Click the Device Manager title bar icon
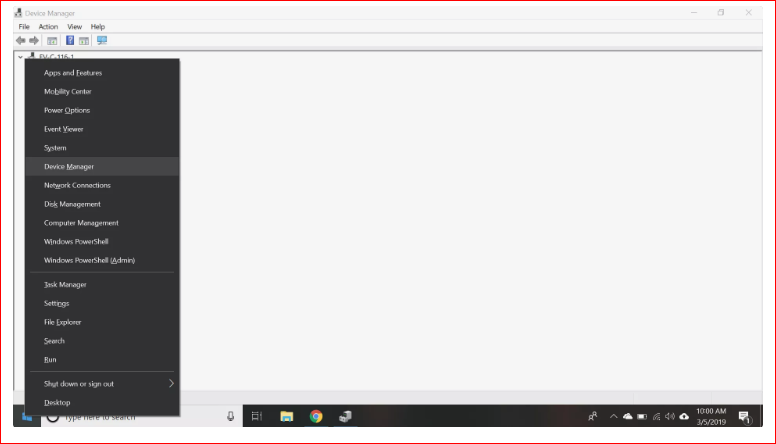 (x=18, y=13)
